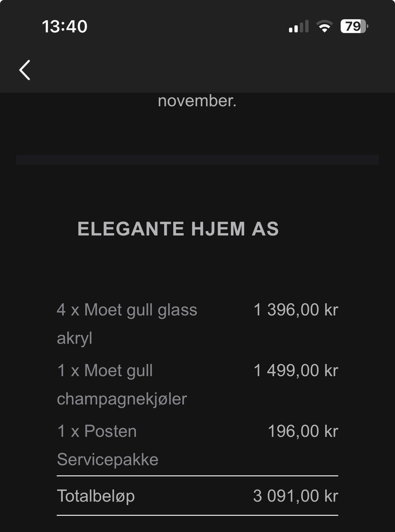Tap the 1 396,00 kr price

[295, 310]
